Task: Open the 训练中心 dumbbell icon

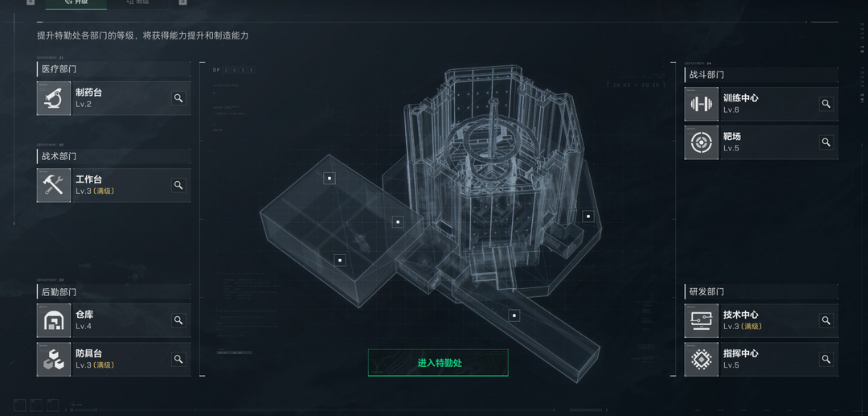Action: [702, 104]
